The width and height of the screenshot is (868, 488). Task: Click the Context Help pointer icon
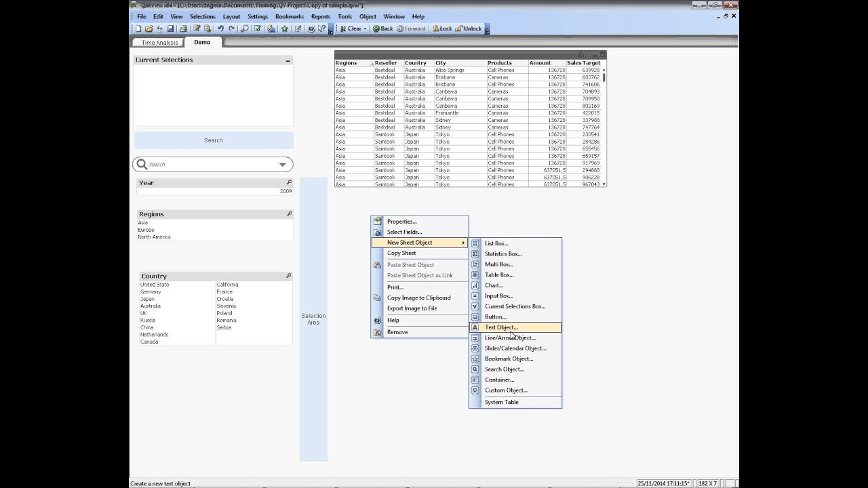coord(321,28)
